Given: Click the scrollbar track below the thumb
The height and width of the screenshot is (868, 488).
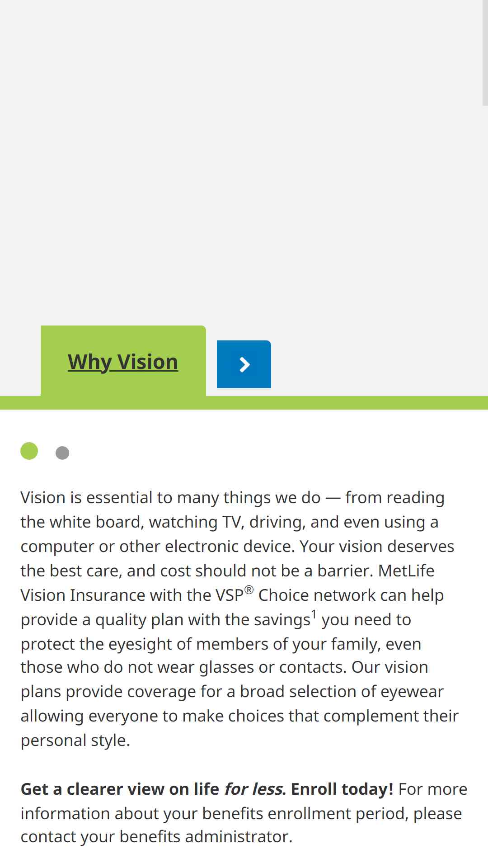Looking at the screenshot, I should coord(485,487).
